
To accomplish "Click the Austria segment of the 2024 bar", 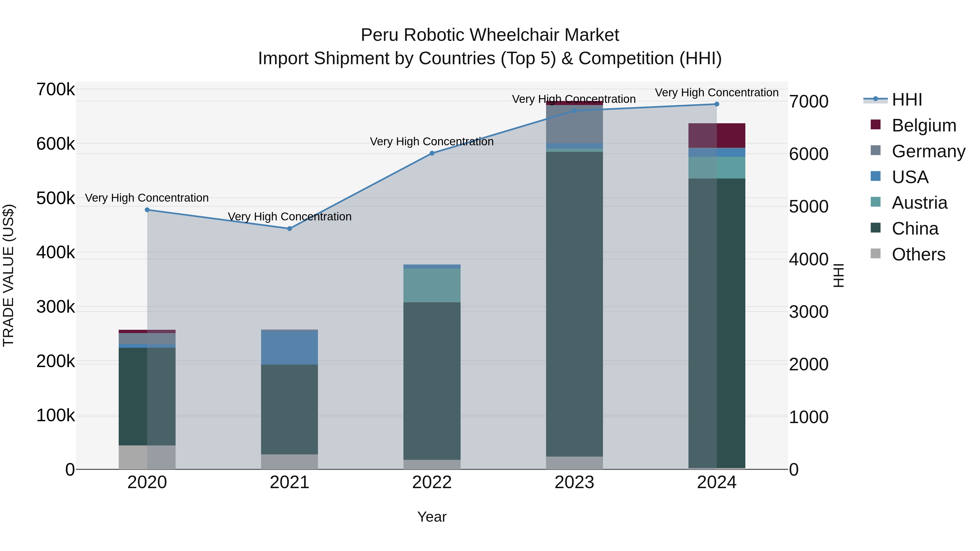I will coord(717,168).
